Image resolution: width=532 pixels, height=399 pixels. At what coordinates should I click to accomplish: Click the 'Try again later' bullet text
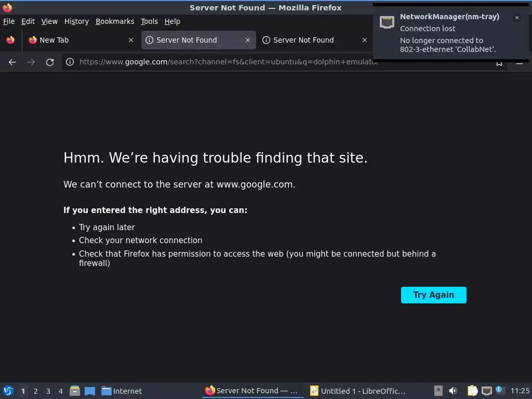click(107, 228)
